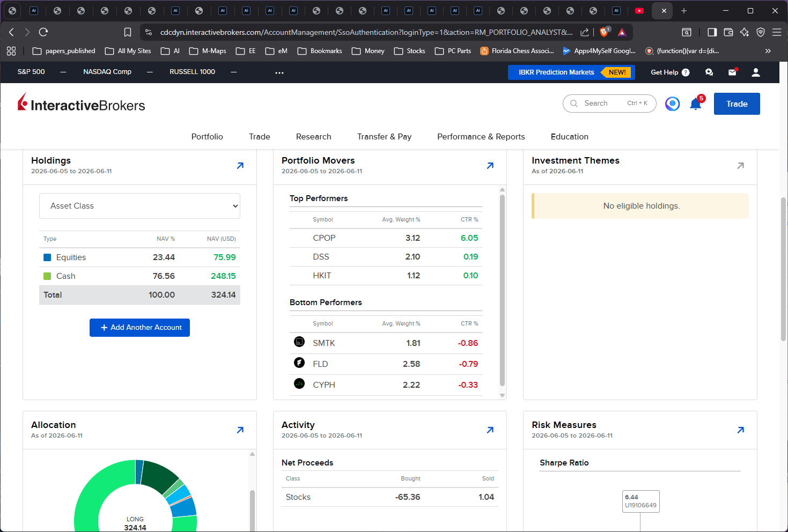The height and width of the screenshot is (532, 788).
Task: Click the CPOP symbol row
Action: pyautogui.click(x=386, y=238)
